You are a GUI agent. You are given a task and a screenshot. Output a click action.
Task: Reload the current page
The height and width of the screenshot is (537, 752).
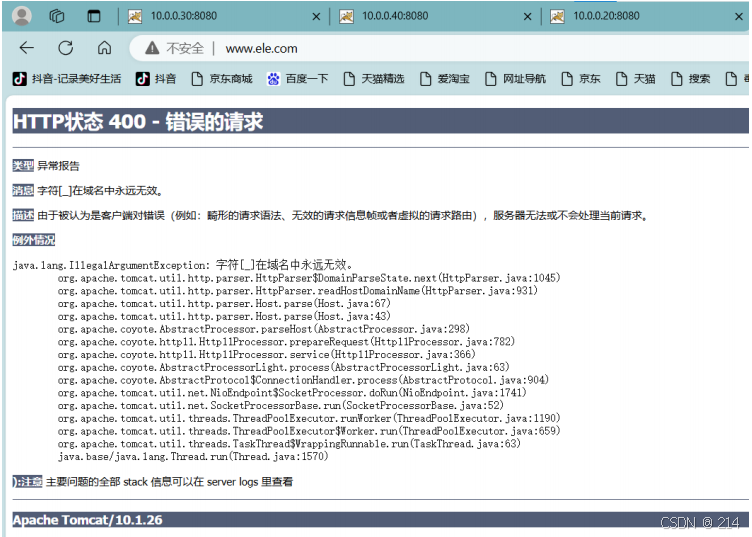tap(66, 48)
